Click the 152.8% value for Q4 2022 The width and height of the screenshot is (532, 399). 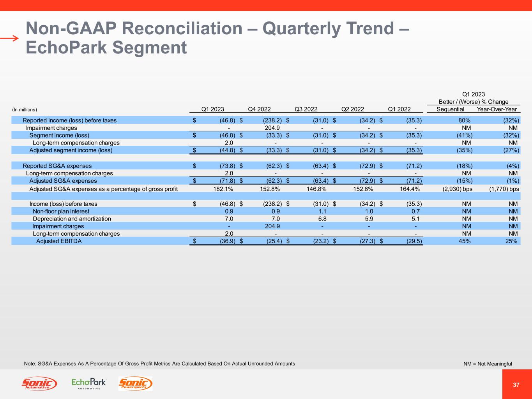click(x=270, y=189)
